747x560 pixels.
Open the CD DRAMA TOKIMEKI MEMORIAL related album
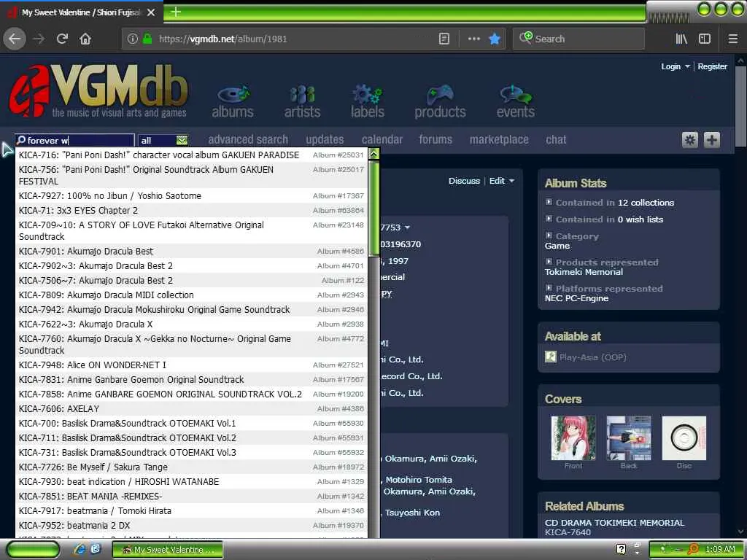pyautogui.click(x=614, y=522)
